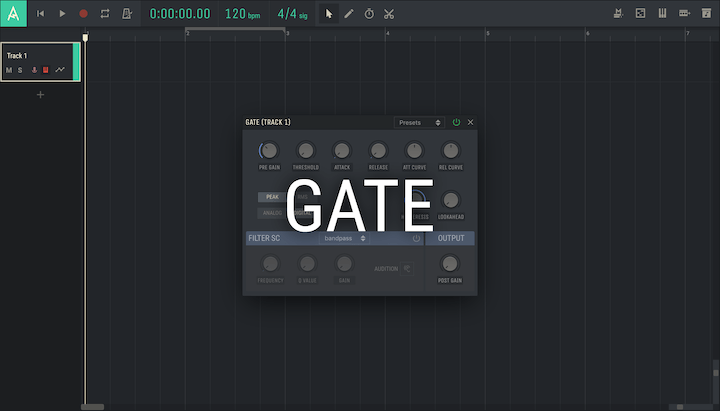Click the 0:00:00.00 time display

(180, 14)
